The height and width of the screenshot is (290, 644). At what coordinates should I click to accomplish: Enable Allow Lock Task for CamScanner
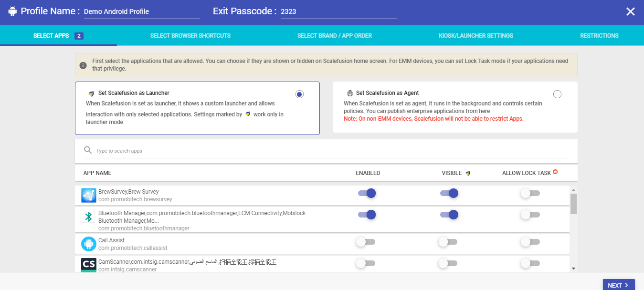click(530, 263)
